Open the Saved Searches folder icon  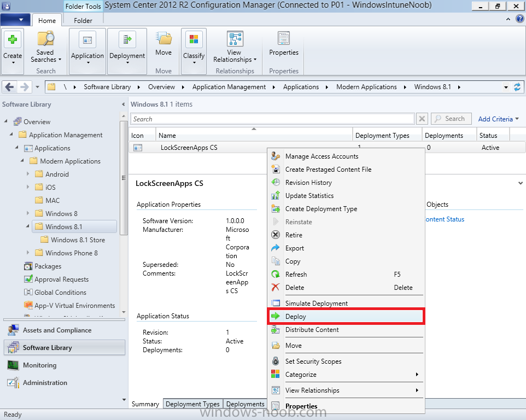click(x=45, y=39)
